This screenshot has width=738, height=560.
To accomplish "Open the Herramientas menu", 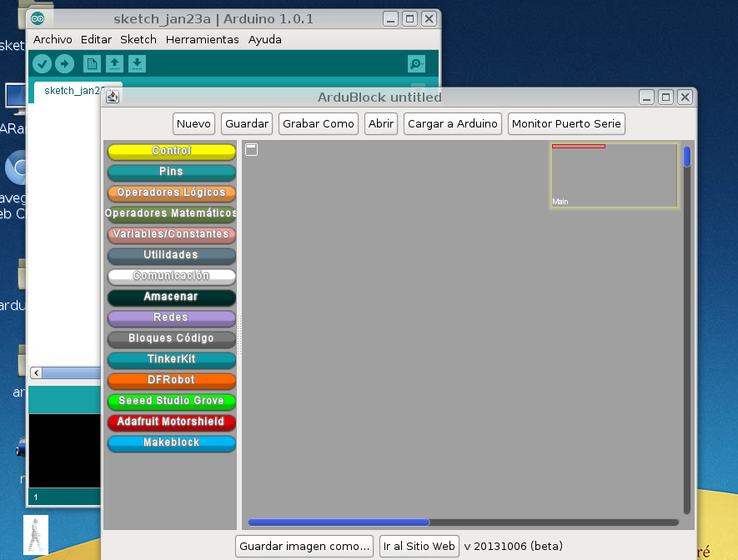I will (x=203, y=39).
